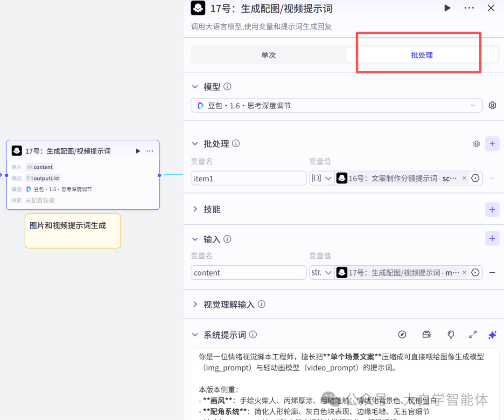Remove the item1 batch variable row
The width and height of the screenshot is (504, 420).
click(x=492, y=178)
